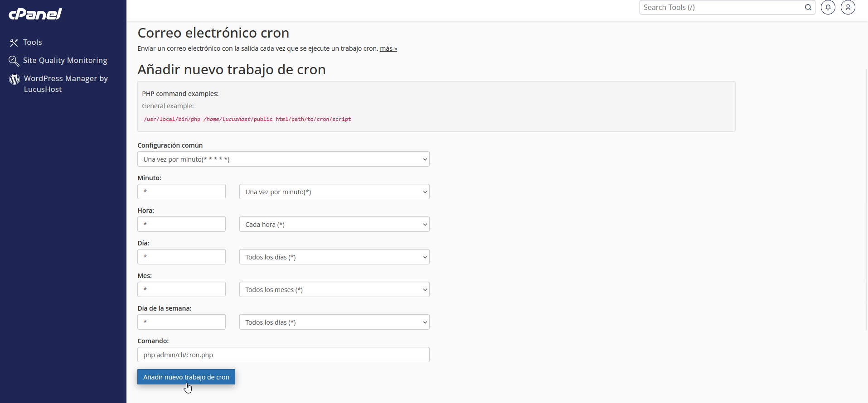This screenshot has height=403, width=868.
Task: Open the Día de la semana dropdown
Action: (x=335, y=322)
